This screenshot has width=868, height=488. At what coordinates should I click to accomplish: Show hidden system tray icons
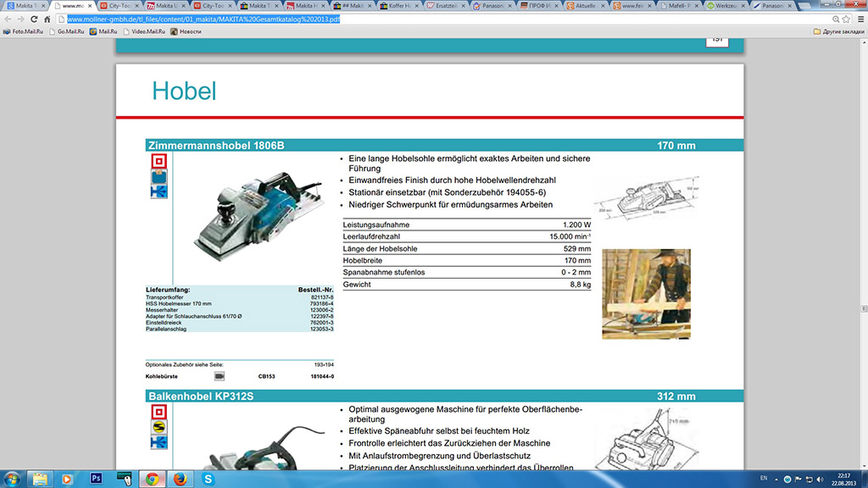coord(776,480)
